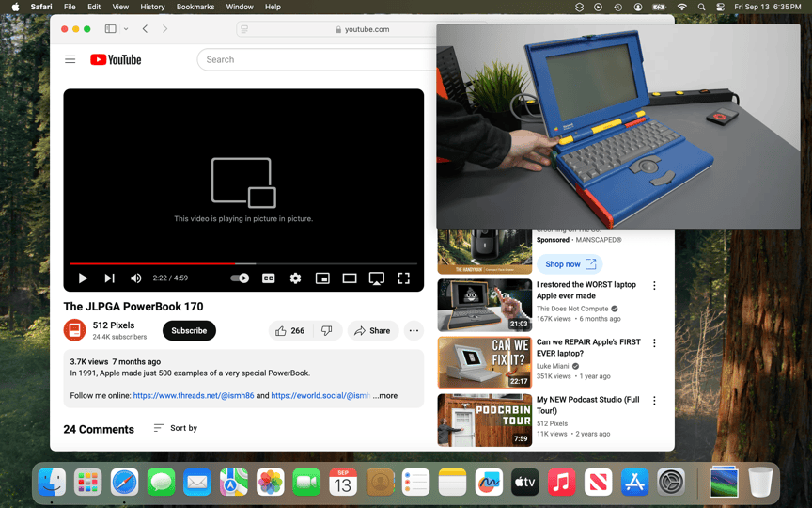Open Freeform from the Dock
Viewport: 812px width, 508px height.
(489, 482)
